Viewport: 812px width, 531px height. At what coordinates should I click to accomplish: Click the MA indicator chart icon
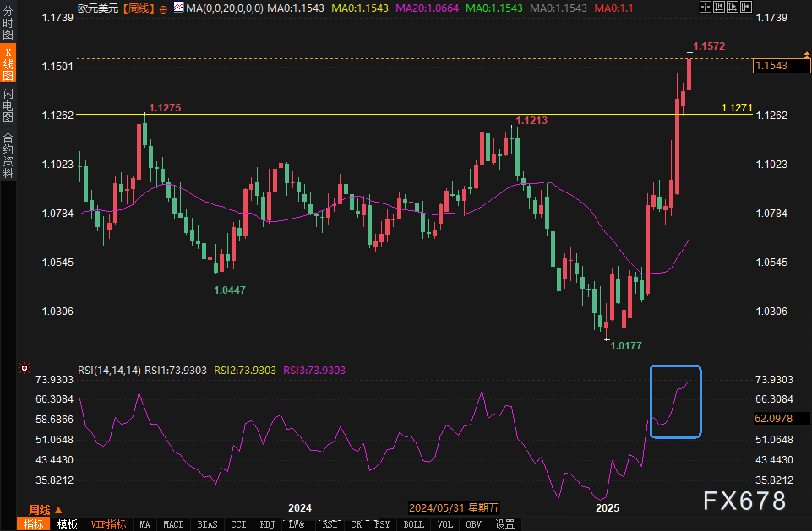pos(178,8)
